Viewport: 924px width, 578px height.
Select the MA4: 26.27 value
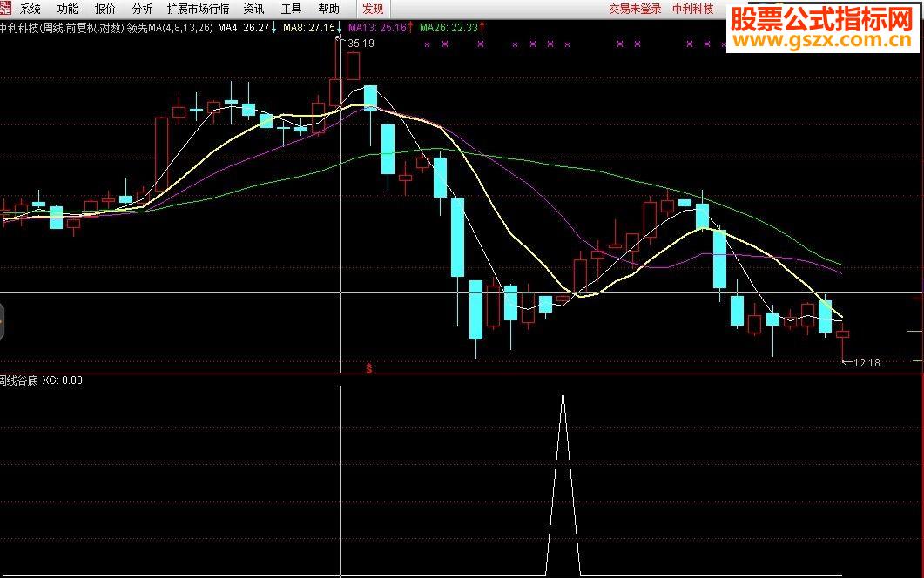pyautogui.click(x=243, y=28)
